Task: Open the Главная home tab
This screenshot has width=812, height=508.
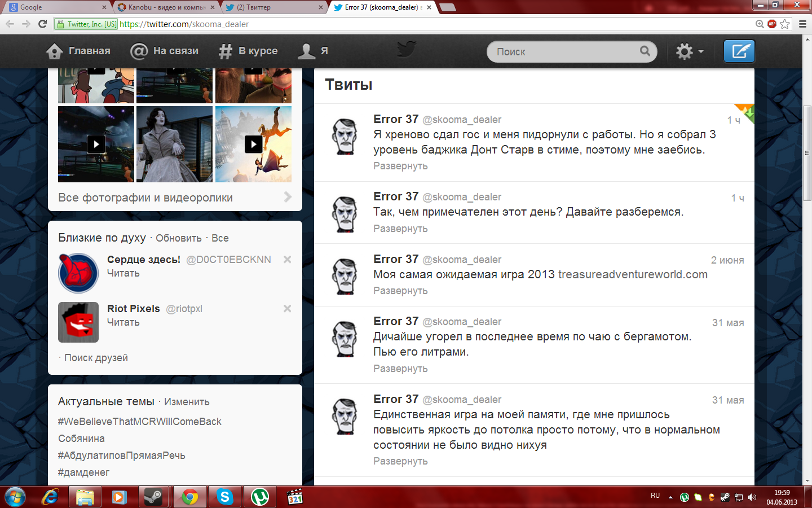Action: click(78, 51)
